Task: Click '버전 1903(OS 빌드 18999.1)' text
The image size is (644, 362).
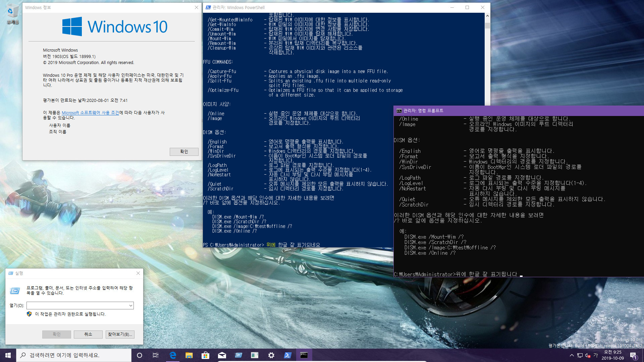Action: click(x=69, y=56)
